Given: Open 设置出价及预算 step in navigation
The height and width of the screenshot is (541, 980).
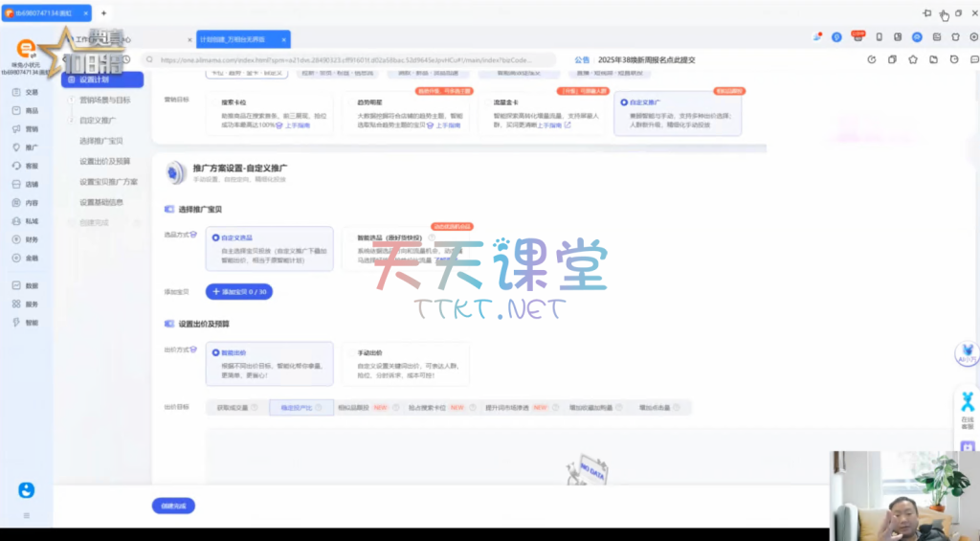Looking at the screenshot, I should point(104,161).
